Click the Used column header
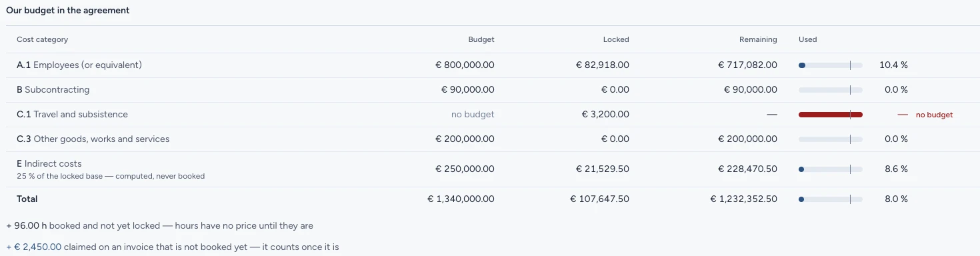Image resolution: width=980 pixels, height=256 pixels. (x=808, y=39)
